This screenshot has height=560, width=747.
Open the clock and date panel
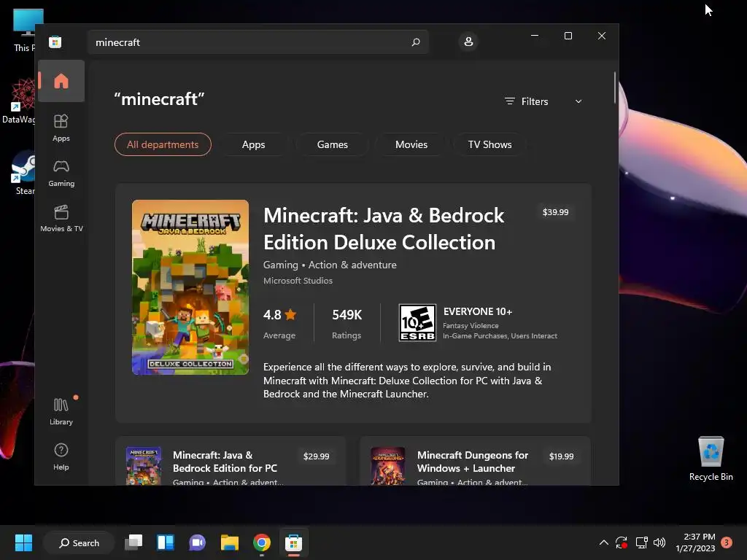695,542
